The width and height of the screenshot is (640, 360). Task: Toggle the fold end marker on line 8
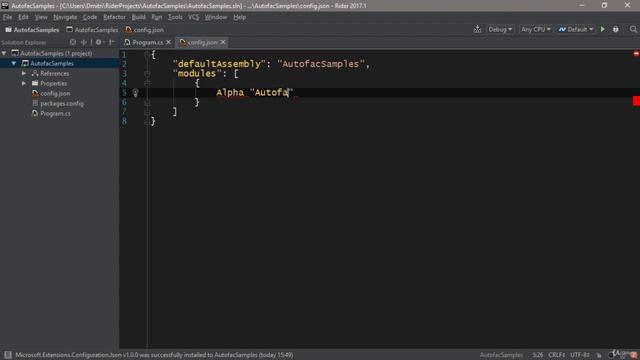click(x=147, y=121)
